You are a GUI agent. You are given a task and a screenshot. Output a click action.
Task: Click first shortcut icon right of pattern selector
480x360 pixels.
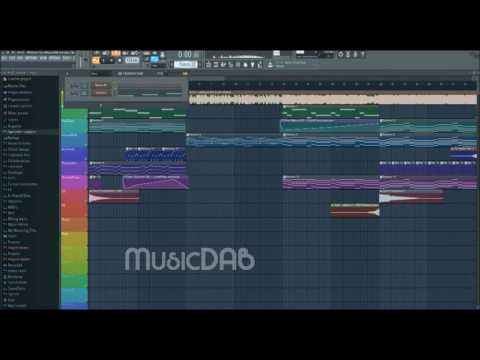209,65
